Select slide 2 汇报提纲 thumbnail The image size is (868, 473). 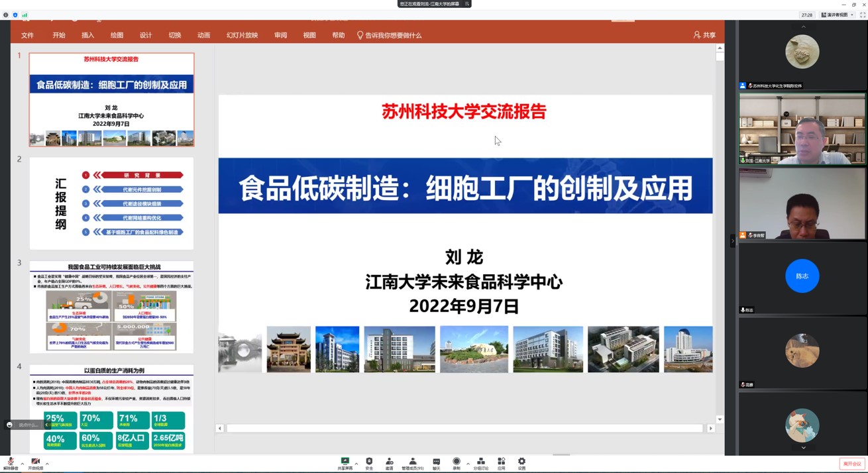pos(111,203)
